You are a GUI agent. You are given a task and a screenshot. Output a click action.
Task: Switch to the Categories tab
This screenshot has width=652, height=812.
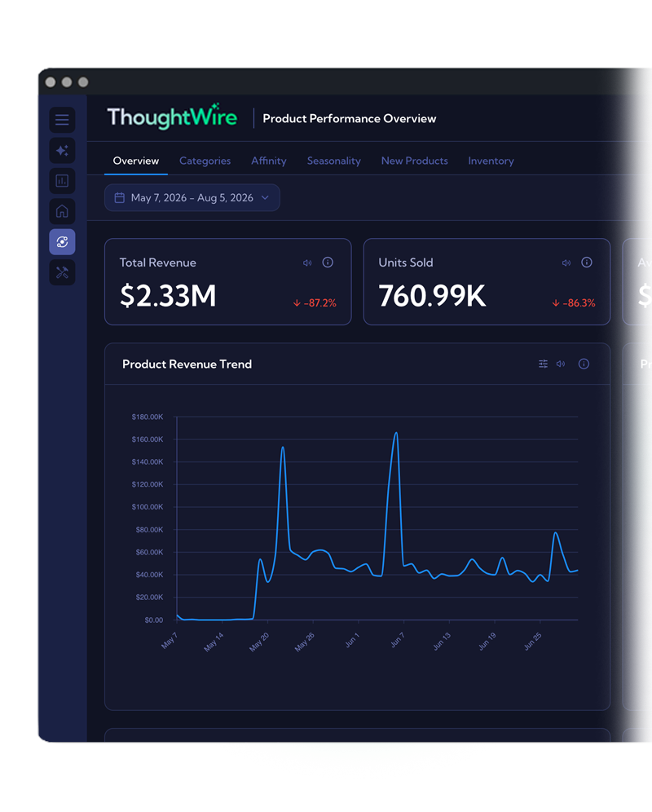205,161
